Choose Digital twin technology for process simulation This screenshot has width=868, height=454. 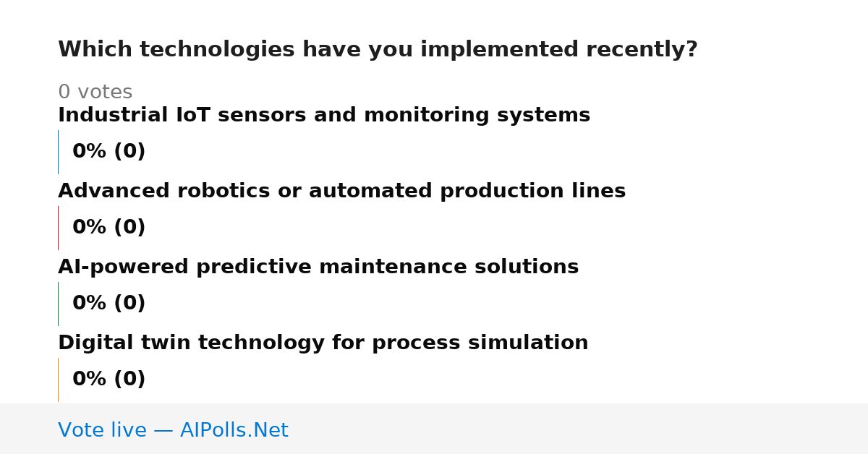(323, 343)
